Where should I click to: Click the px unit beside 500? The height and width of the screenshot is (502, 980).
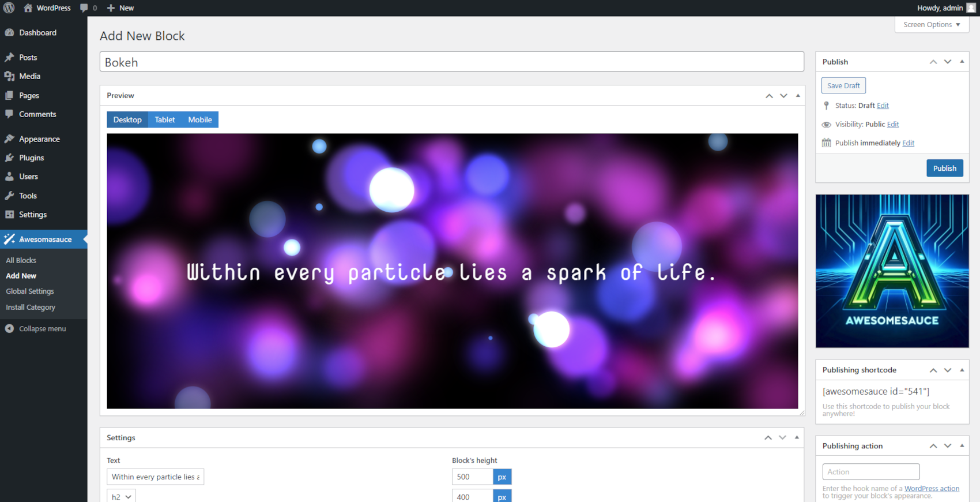point(502,477)
